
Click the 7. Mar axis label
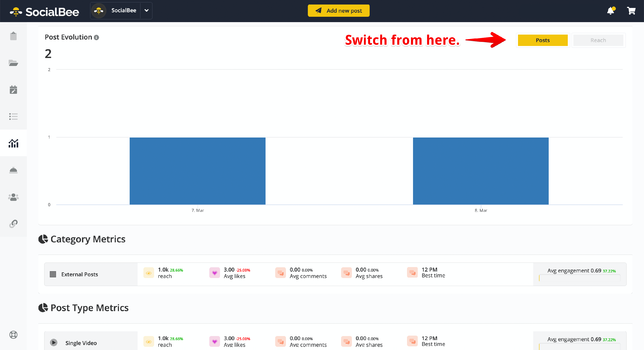[197, 210]
